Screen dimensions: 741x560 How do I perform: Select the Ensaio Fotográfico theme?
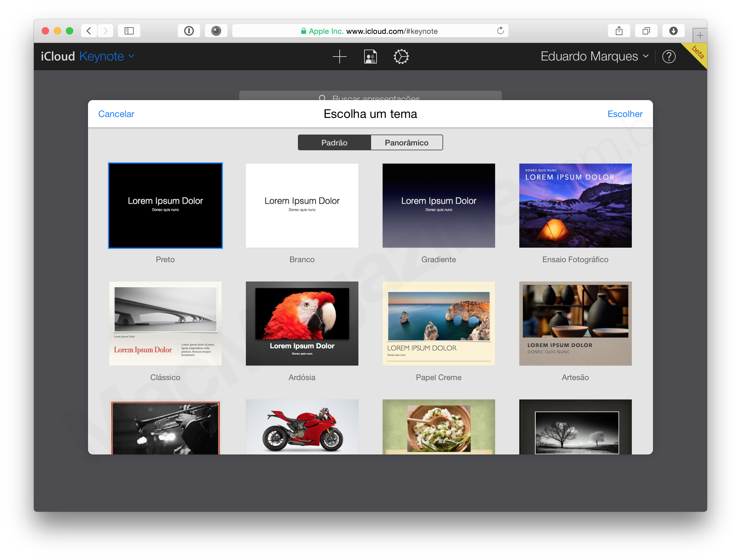pos(575,205)
